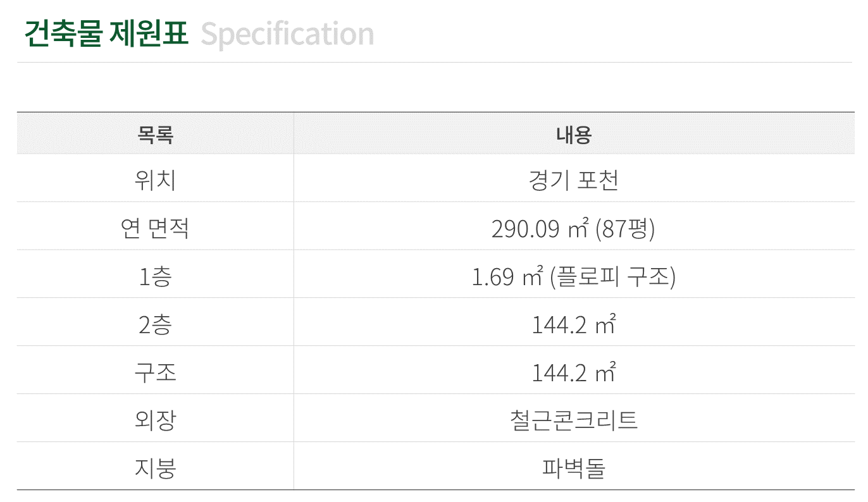Select the 내용 column header
Image resolution: width=868 pixels, height=502 pixels.
coord(574,135)
